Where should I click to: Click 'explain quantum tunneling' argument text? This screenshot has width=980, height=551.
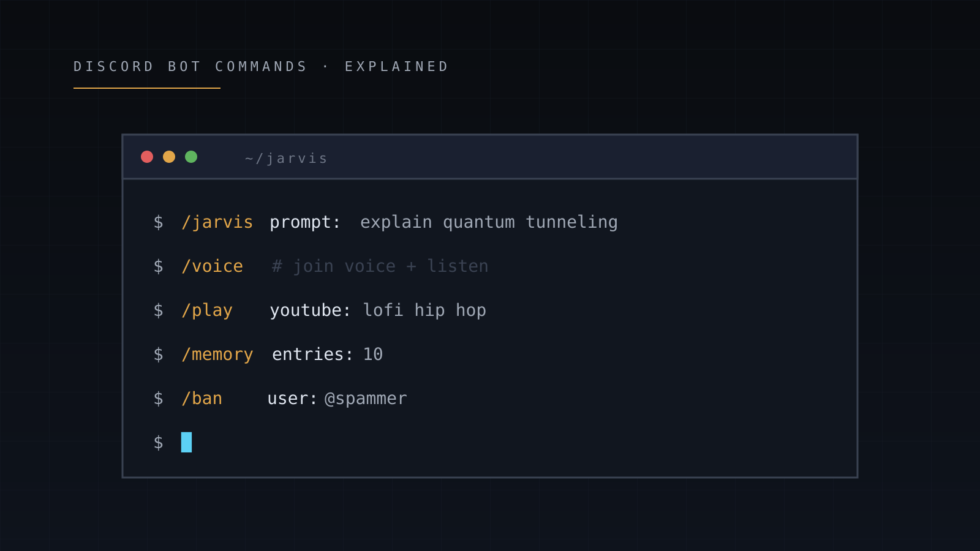point(489,222)
